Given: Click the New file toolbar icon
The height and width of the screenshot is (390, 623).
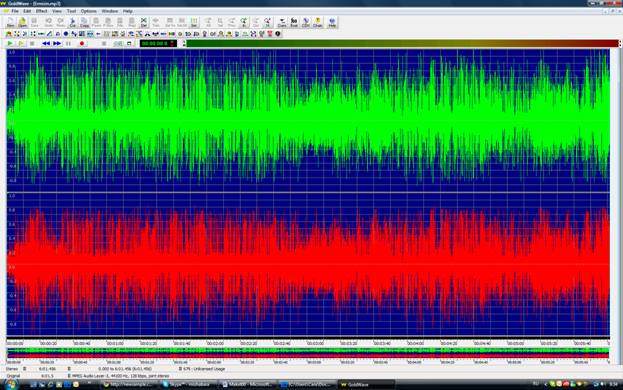Looking at the screenshot, I should (10, 22).
